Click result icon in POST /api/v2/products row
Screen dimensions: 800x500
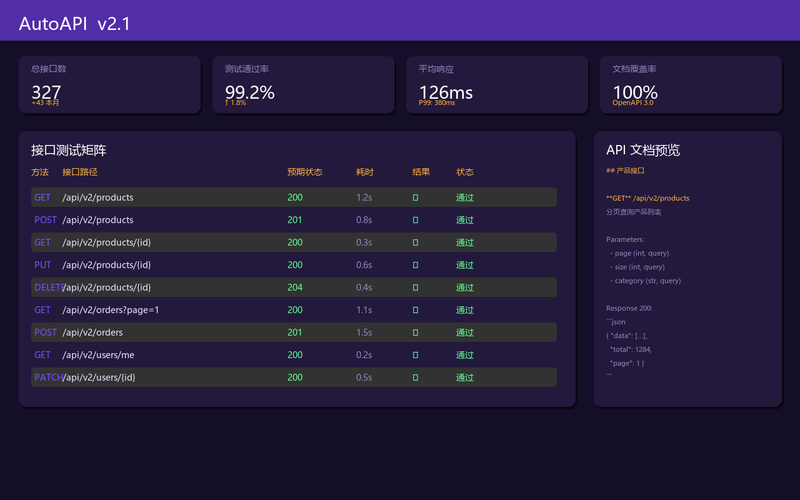click(415, 220)
